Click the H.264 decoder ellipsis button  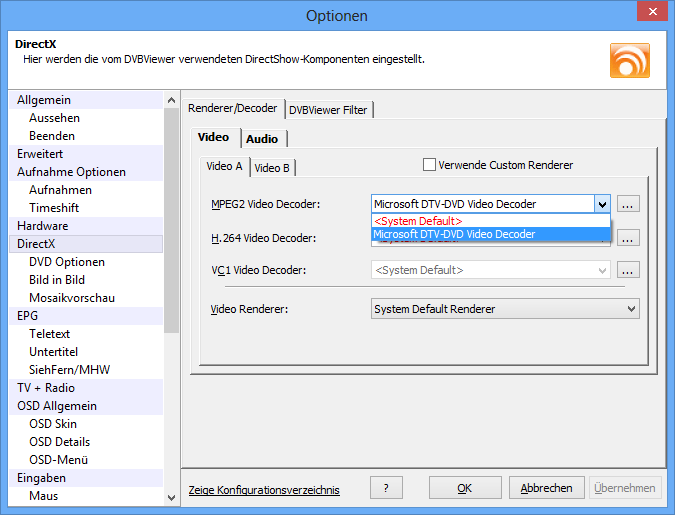[627, 238]
